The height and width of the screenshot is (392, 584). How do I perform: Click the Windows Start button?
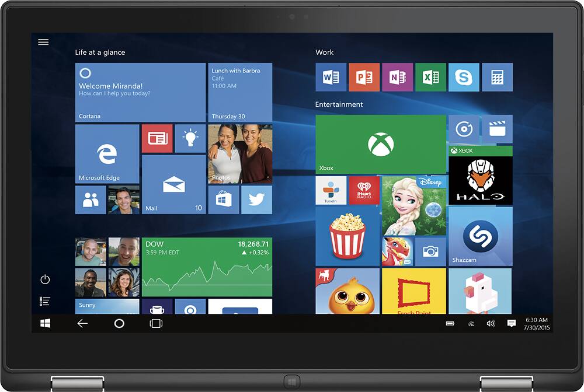[45, 323]
